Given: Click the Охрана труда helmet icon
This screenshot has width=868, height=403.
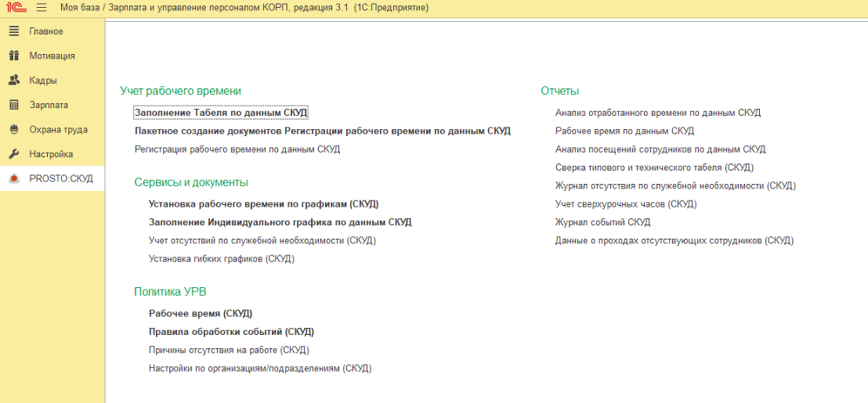Looking at the screenshot, I should [x=13, y=129].
